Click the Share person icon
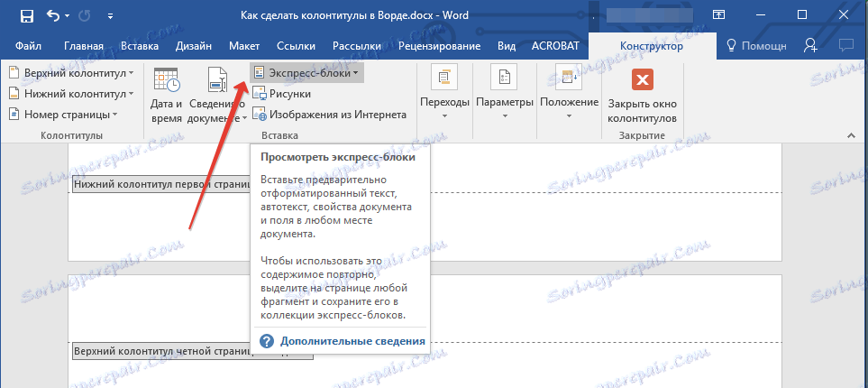Screen dimensions: 868x388 pyautogui.click(x=811, y=45)
